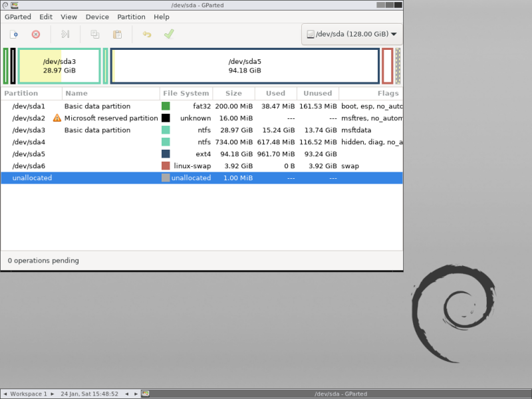Open the Partition menu
The width and height of the screenshot is (532, 399).
coord(131,17)
